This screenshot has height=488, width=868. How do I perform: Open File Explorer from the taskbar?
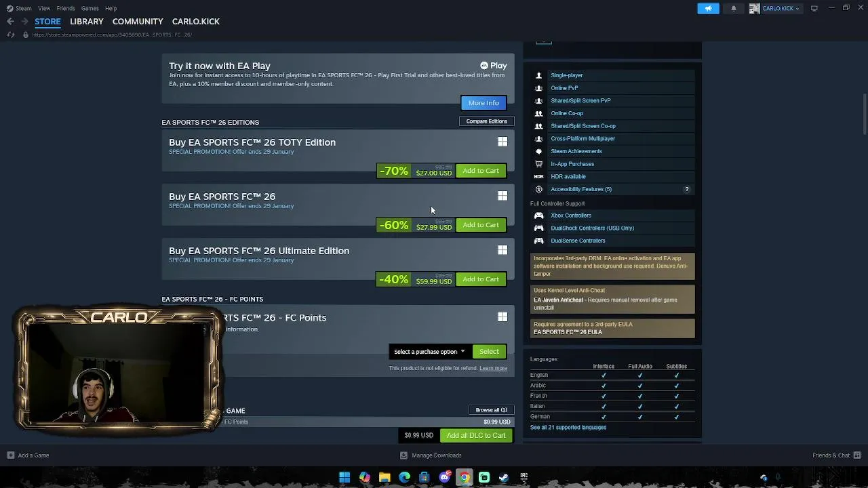[x=384, y=477]
